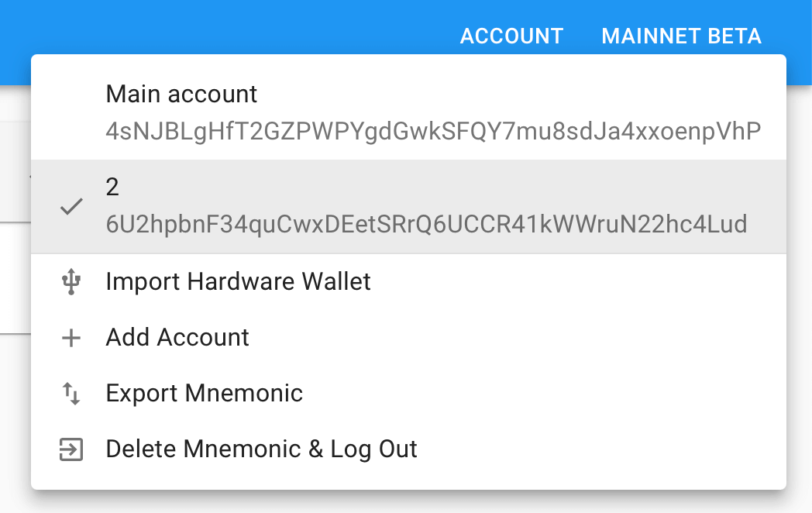Click the USB icon beside Import Hardware Wallet
The width and height of the screenshot is (812, 513).
[x=71, y=281]
